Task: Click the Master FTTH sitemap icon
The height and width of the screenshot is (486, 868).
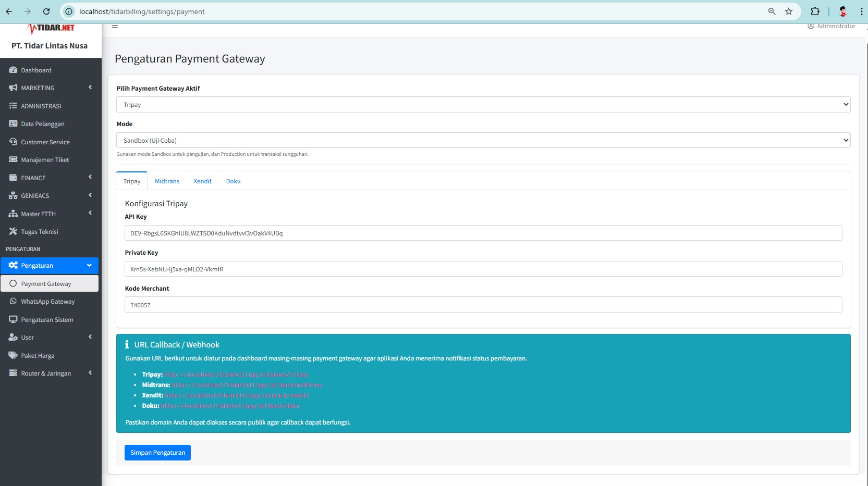Action: (x=13, y=214)
